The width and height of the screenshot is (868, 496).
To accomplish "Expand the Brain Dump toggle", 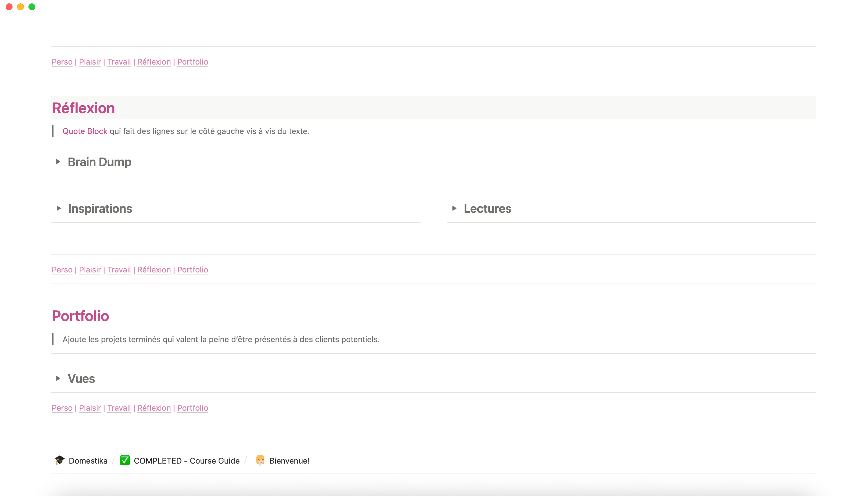I will [58, 162].
